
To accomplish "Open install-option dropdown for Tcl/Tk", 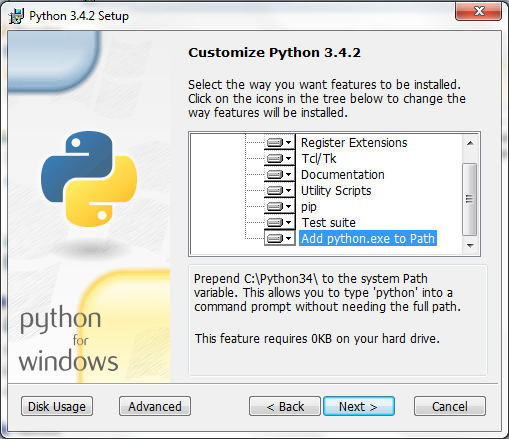I will click(279, 158).
